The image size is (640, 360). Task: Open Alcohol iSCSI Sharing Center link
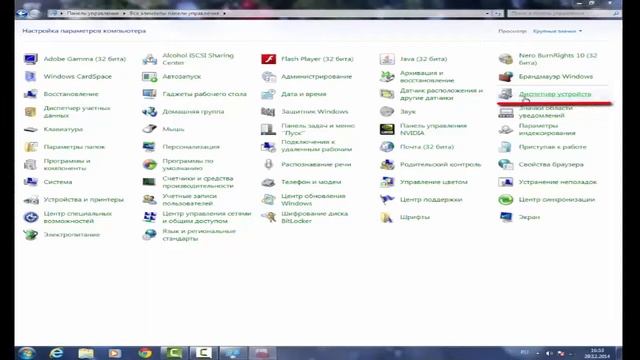click(198, 59)
